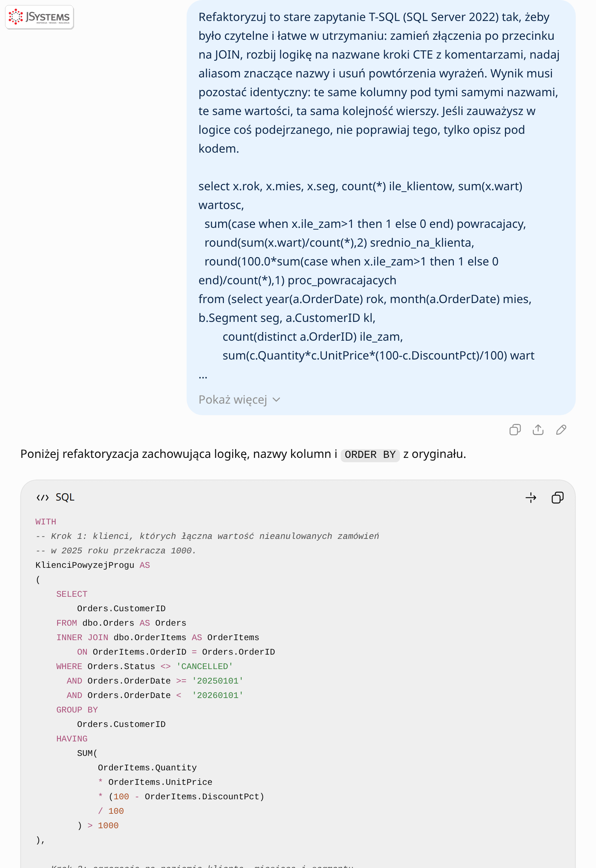Copy the user message with the copy icon
Screen dimensions: 596x868
coord(515,430)
